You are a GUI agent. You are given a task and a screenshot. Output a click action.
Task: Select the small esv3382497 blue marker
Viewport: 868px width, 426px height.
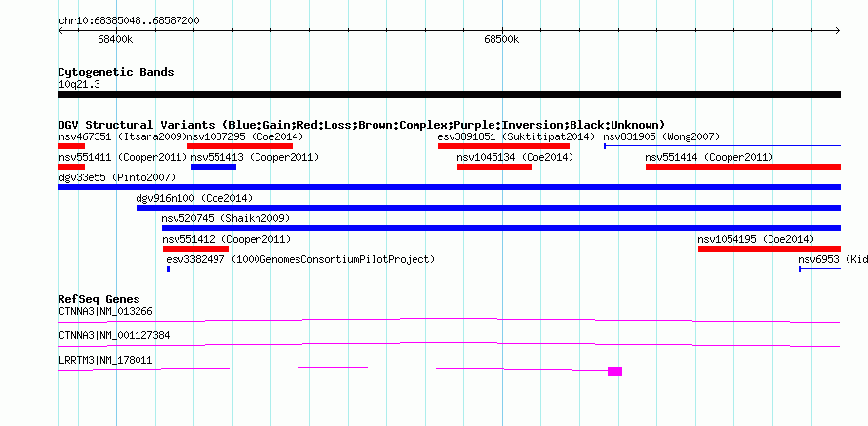(x=168, y=269)
